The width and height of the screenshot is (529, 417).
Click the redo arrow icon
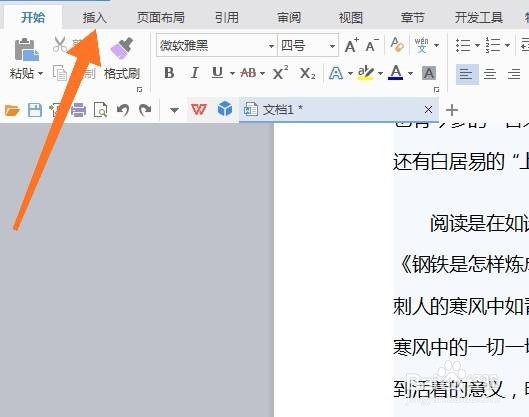pyautogui.click(x=145, y=110)
